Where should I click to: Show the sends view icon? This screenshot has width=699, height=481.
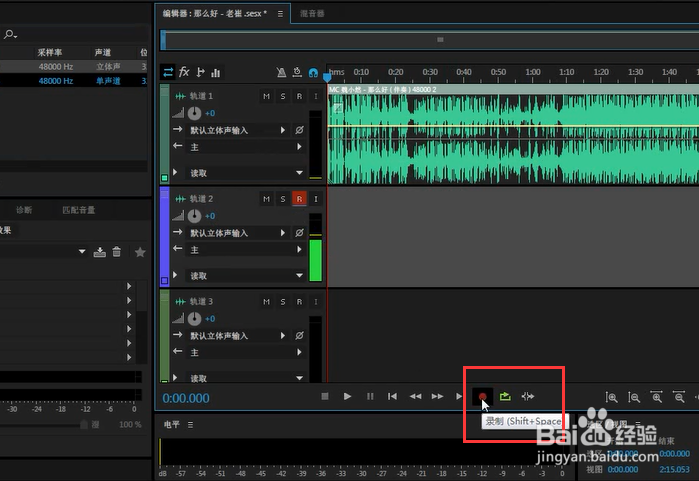click(200, 72)
